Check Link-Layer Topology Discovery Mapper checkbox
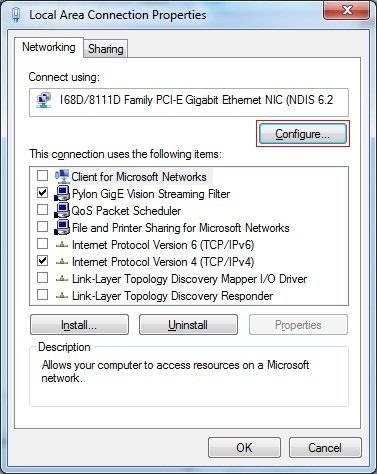The image size is (377, 474). point(42,277)
